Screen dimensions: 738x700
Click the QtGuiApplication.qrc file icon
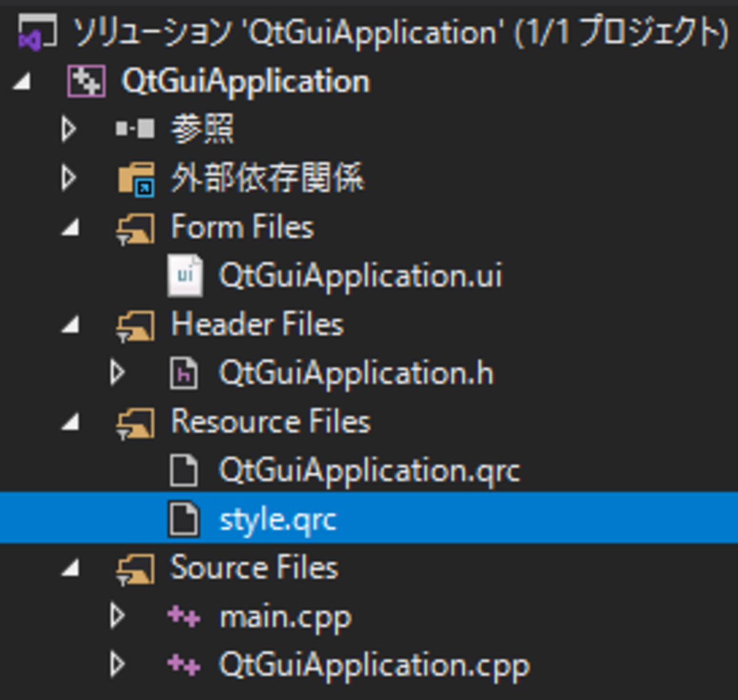click(184, 471)
